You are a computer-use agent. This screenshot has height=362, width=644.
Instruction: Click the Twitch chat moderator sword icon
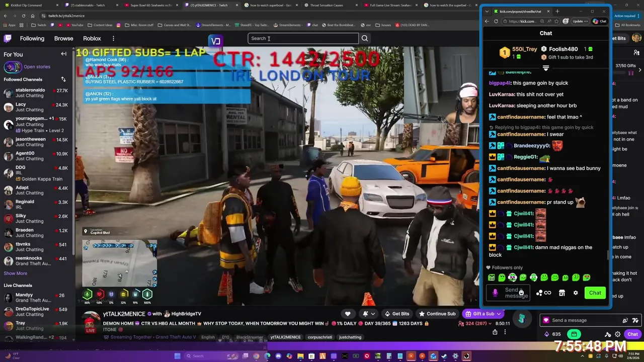pos(608,334)
